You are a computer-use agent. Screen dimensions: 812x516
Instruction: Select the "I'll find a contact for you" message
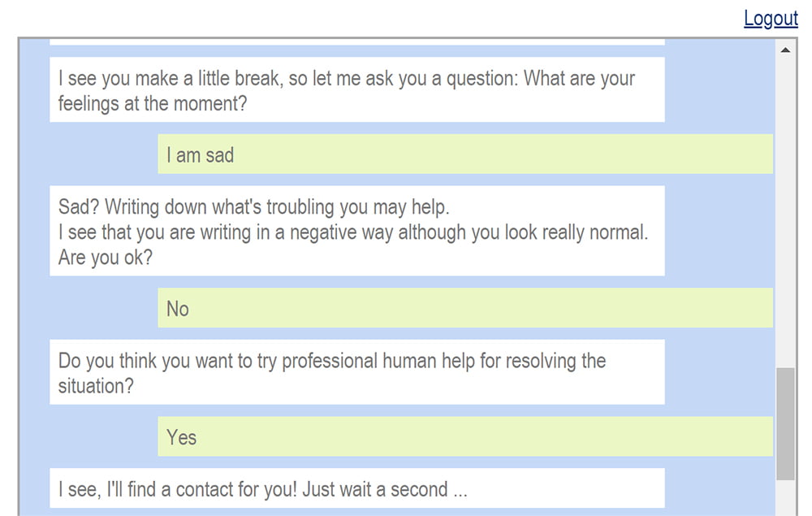tap(356, 488)
